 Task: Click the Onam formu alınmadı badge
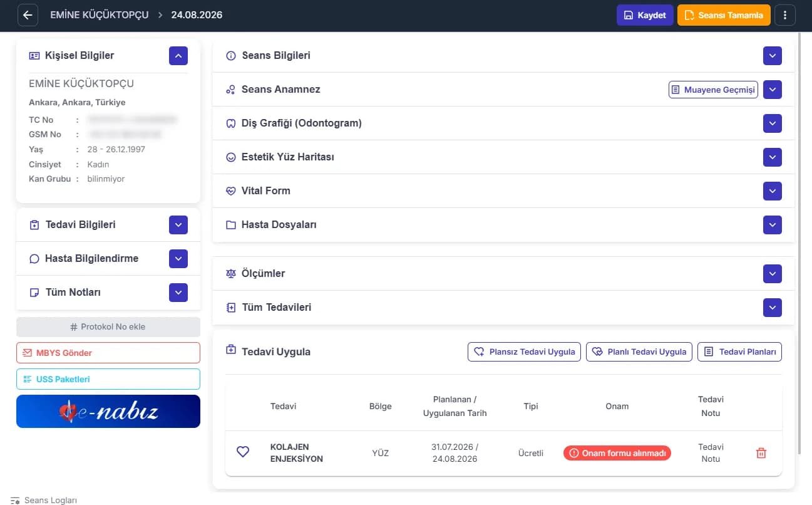[617, 453]
